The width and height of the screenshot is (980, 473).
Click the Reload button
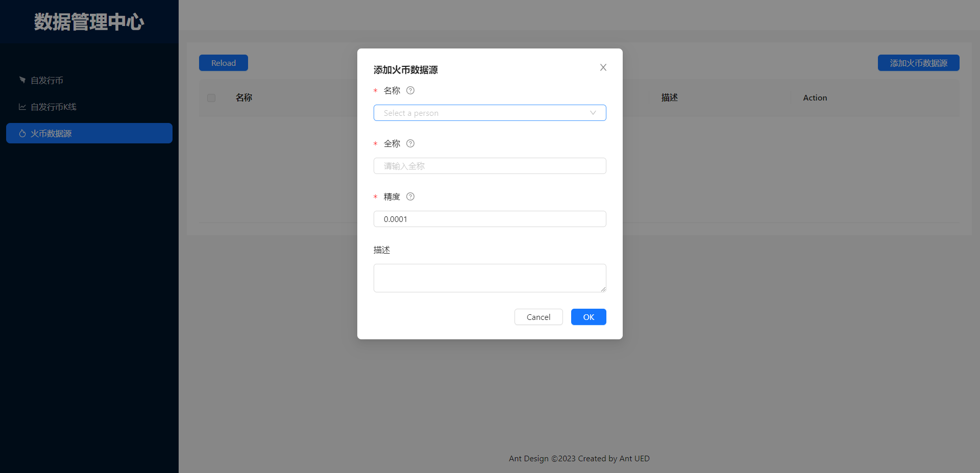click(x=223, y=63)
